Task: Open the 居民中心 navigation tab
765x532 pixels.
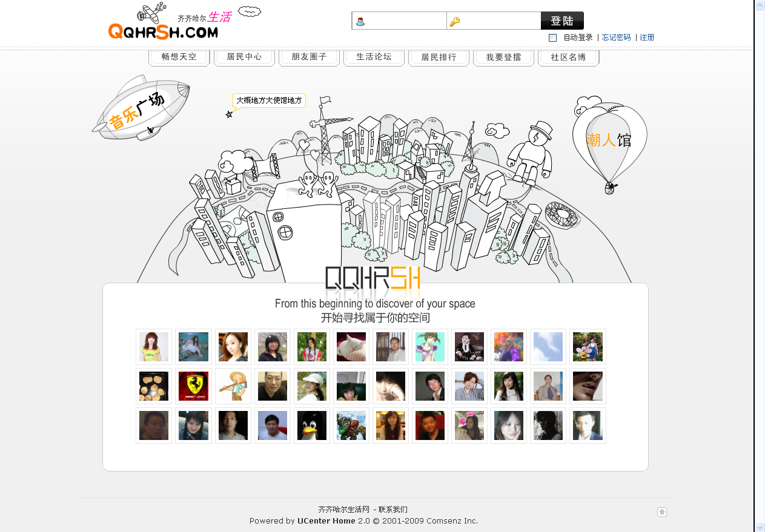Action: pyautogui.click(x=244, y=57)
